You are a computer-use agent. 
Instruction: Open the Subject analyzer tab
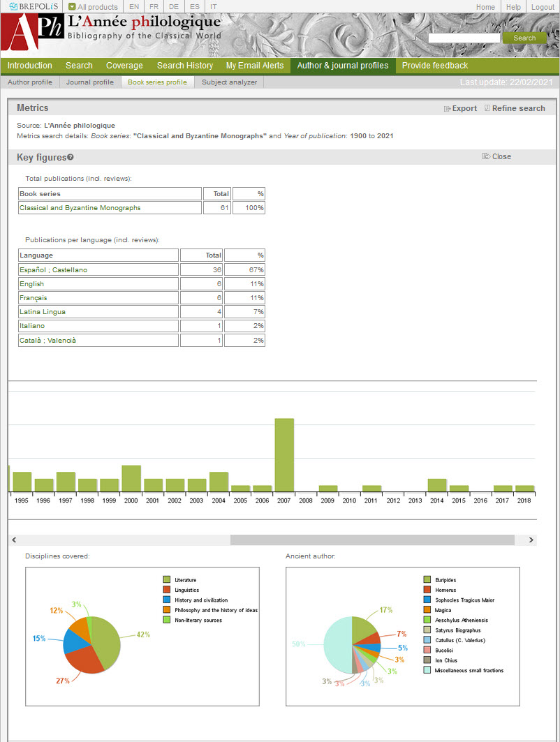[229, 82]
